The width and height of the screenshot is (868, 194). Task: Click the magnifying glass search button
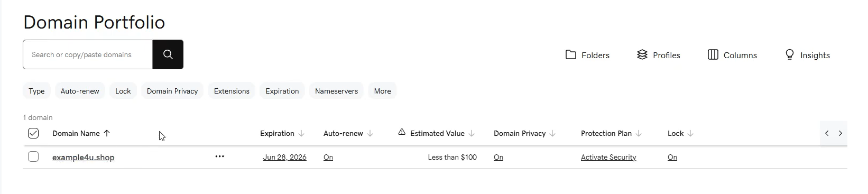click(x=168, y=54)
